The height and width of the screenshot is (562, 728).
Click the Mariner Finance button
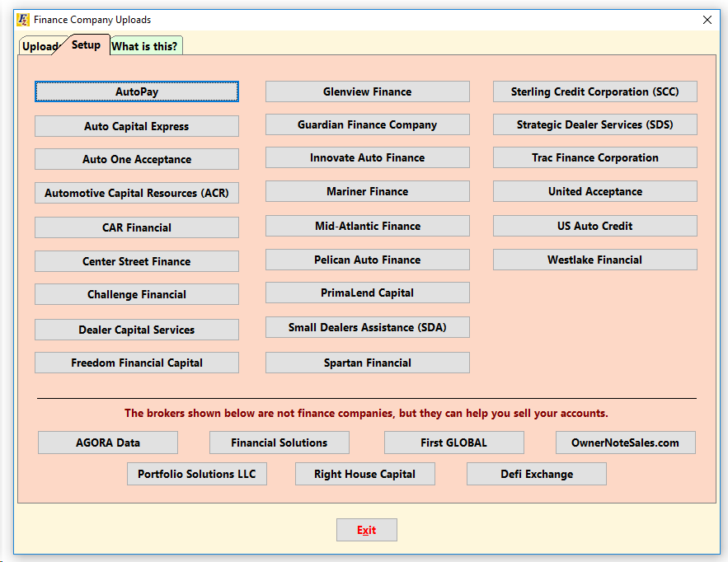coord(368,191)
